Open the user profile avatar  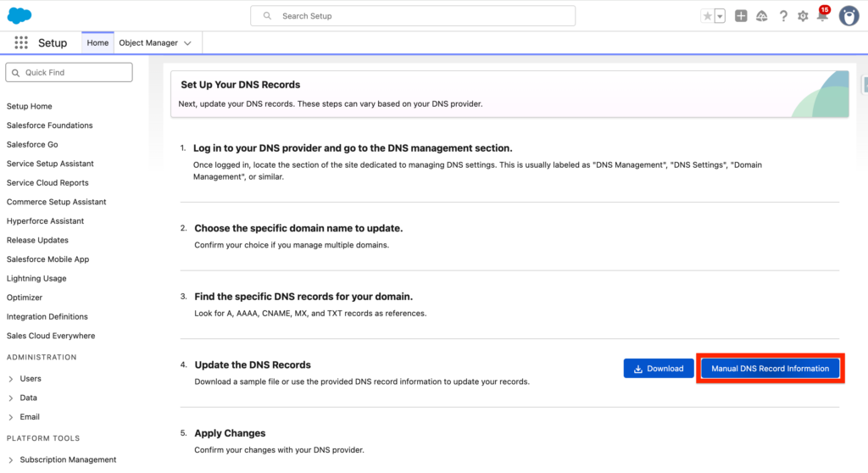tap(849, 16)
